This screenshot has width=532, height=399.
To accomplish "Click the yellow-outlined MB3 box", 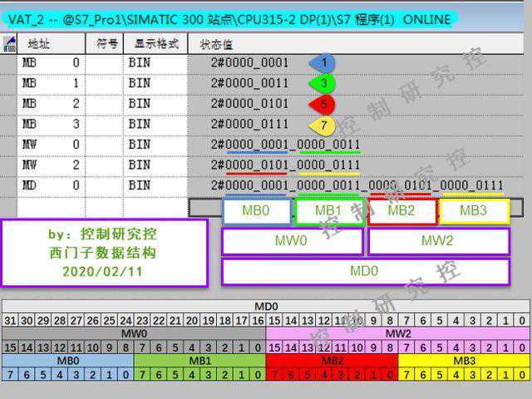I will pyautogui.click(x=474, y=211).
